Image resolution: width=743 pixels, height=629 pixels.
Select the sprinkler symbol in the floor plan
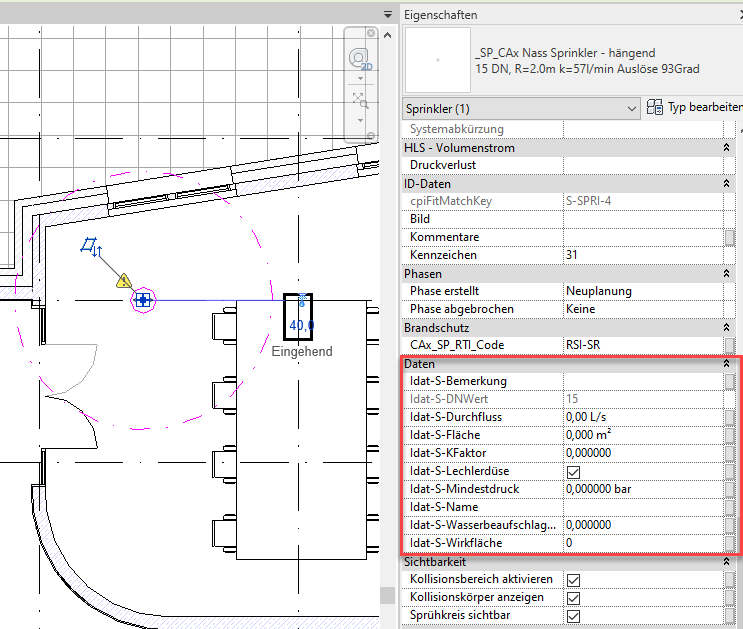144,299
